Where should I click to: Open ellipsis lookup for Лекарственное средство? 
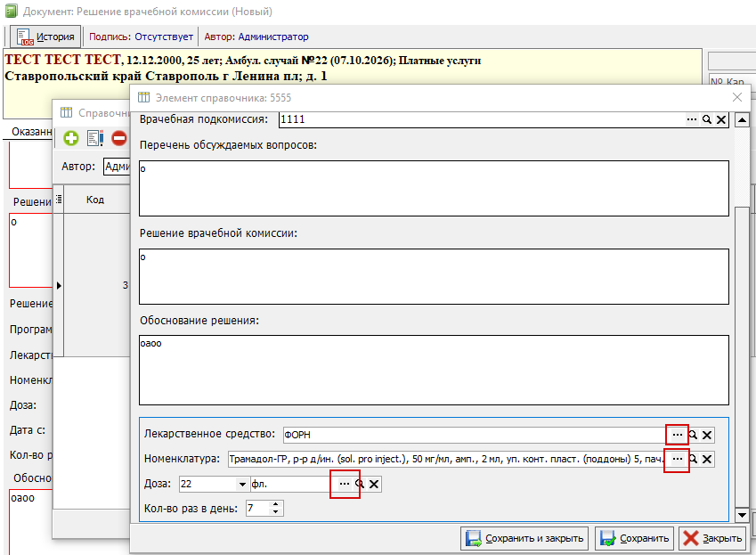point(678,435)
